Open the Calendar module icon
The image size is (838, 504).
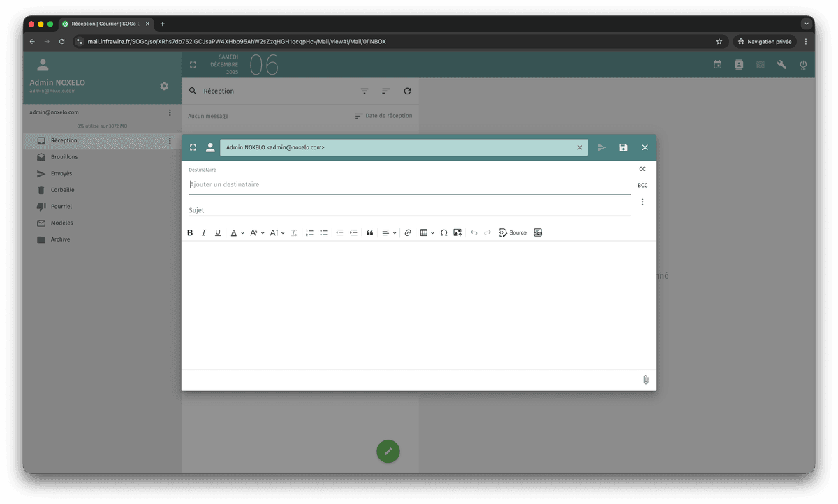point(716,64)
